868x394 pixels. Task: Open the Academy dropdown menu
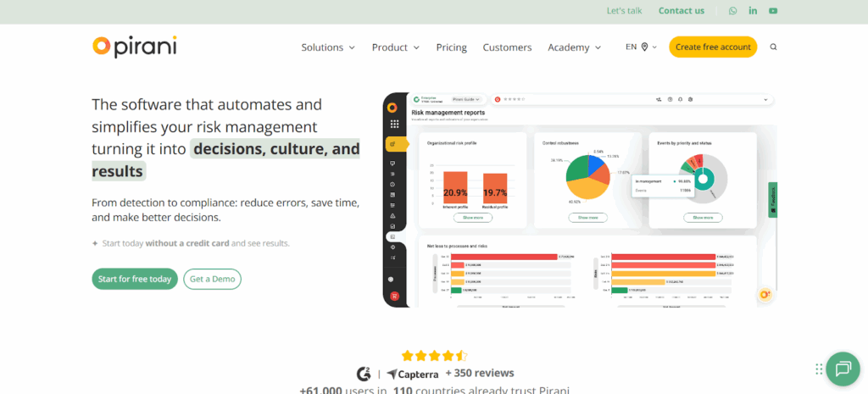pos(574,47)
